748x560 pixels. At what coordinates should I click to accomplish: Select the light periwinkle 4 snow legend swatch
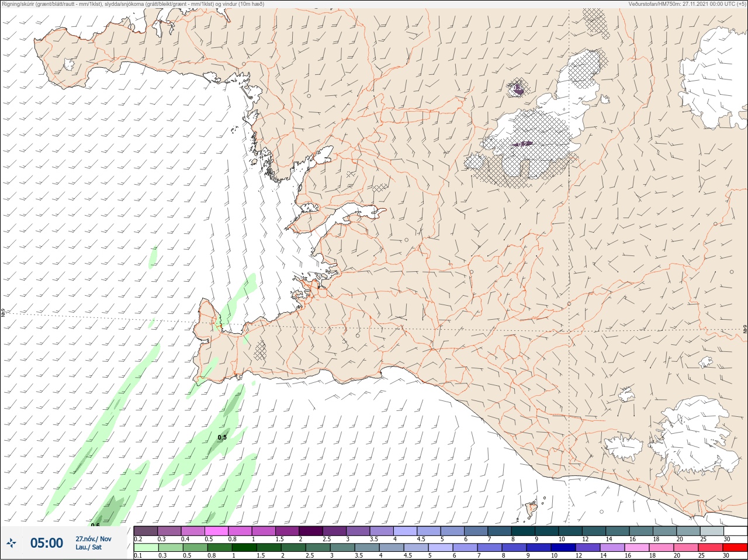(x=405, y=531)
